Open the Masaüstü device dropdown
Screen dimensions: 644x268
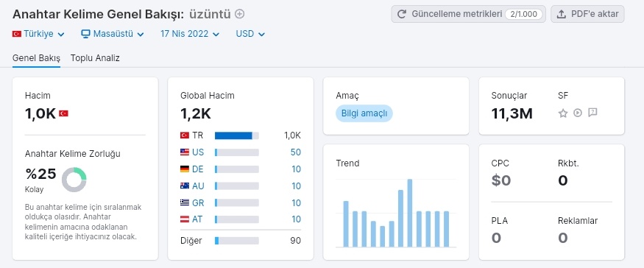coord(113,34)
